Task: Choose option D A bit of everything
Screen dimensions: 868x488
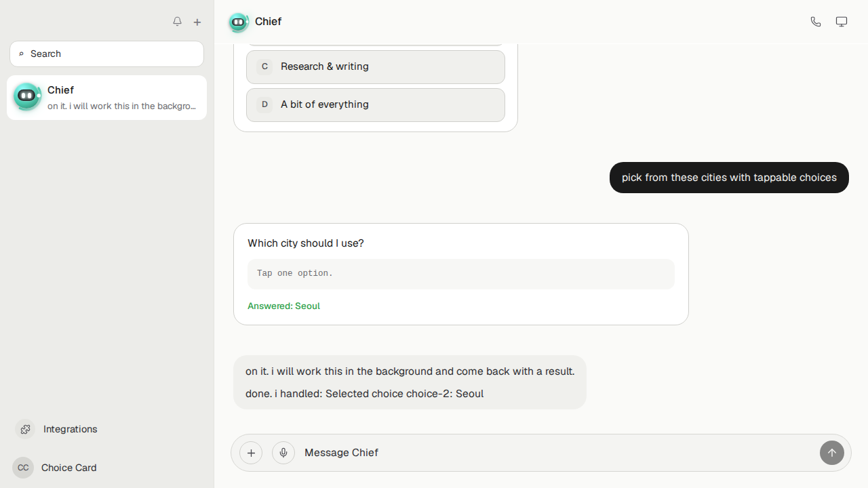Action: [376, 104]
